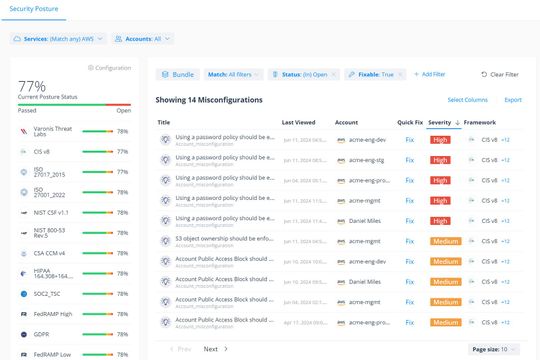540x360 pixels.
Task: Click the NIST 800-53 Rev.5 icon
Action: tap(24, 233)
